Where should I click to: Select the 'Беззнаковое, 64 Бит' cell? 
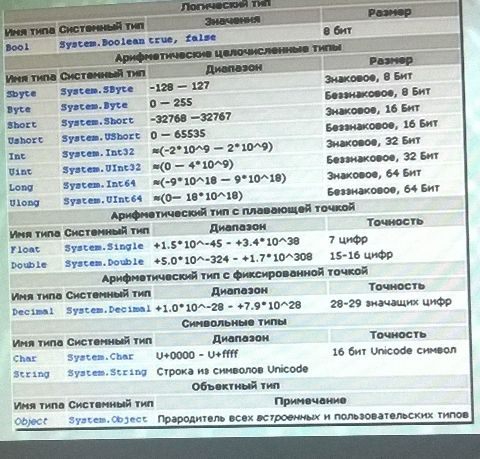click(383, 190)
